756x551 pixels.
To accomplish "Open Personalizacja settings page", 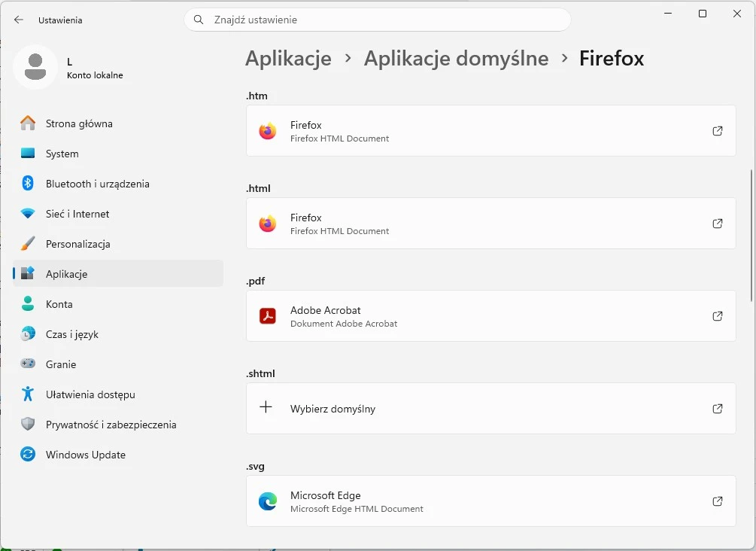I will (x=118, y=244).
